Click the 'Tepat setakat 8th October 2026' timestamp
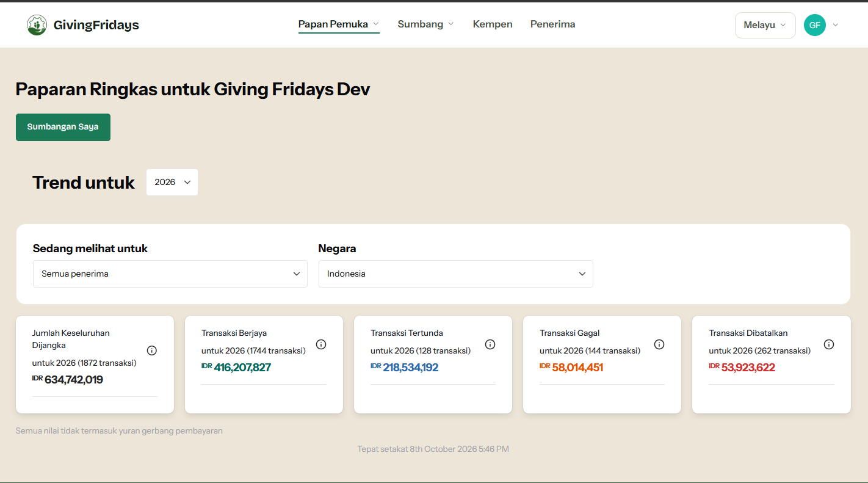 [x=433, y=449]
